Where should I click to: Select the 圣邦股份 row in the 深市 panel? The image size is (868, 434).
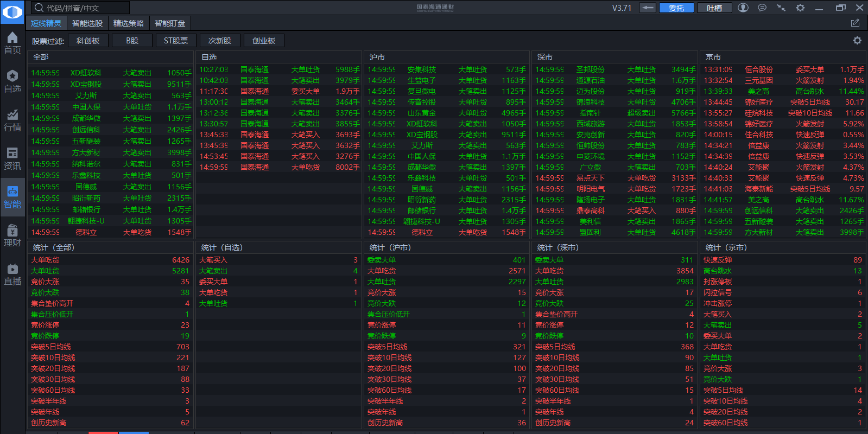[x=615, y=69]
